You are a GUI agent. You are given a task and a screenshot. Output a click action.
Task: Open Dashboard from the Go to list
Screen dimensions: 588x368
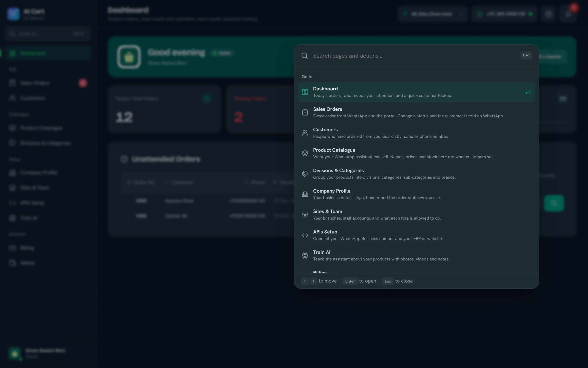(416, 92)
